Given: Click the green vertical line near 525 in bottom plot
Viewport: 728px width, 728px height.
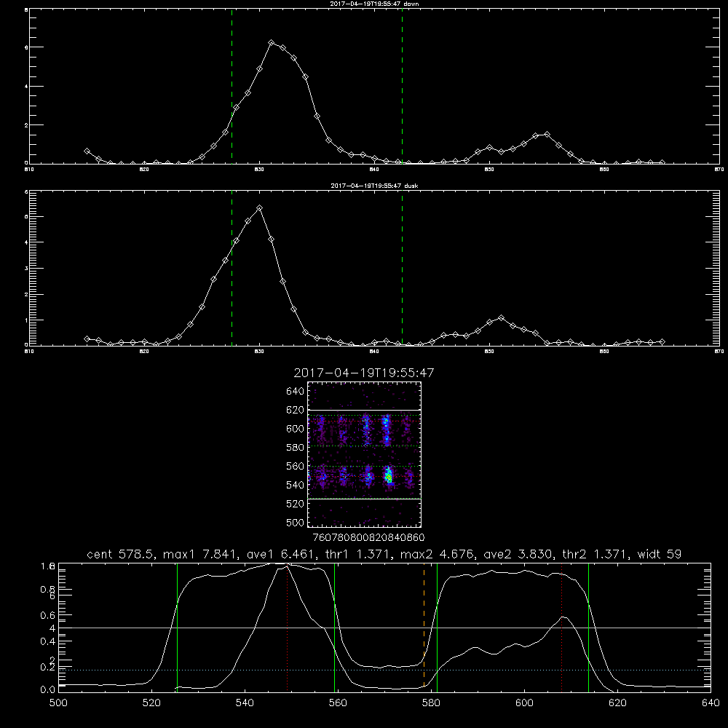Looking at the screenshot, I should click(x=177, y=626).
